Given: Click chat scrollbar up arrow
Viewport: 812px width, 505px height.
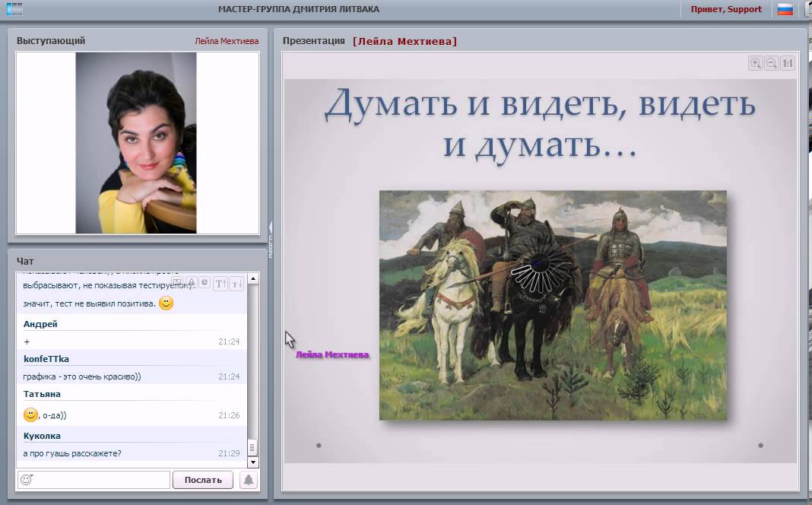Looking at the screenshot, I should 253,278.
